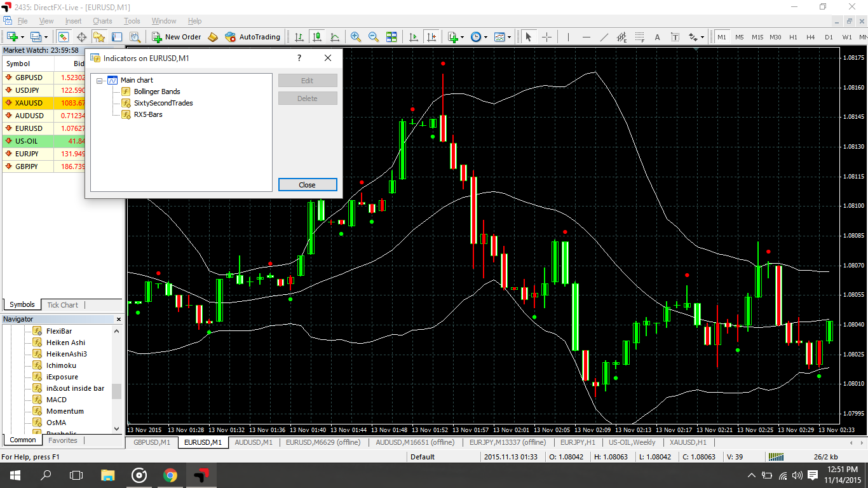
Task: Set timeframe to M15
Action: click(757, 37)
